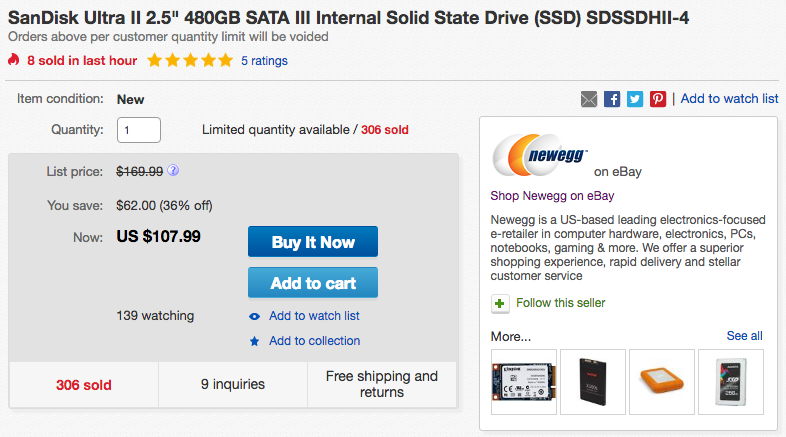Pin this item on Pinterest
The height and width of the screenshot is (437, 786).
[658, 99]
